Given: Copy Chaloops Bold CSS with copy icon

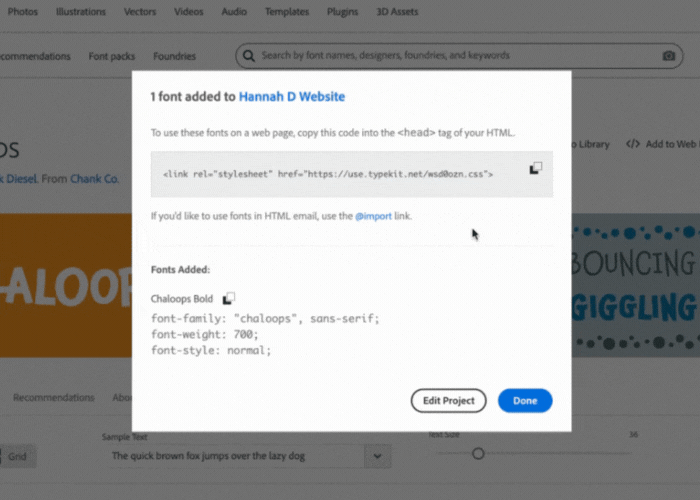Looking at the screenshot, I should coord(229,298).
